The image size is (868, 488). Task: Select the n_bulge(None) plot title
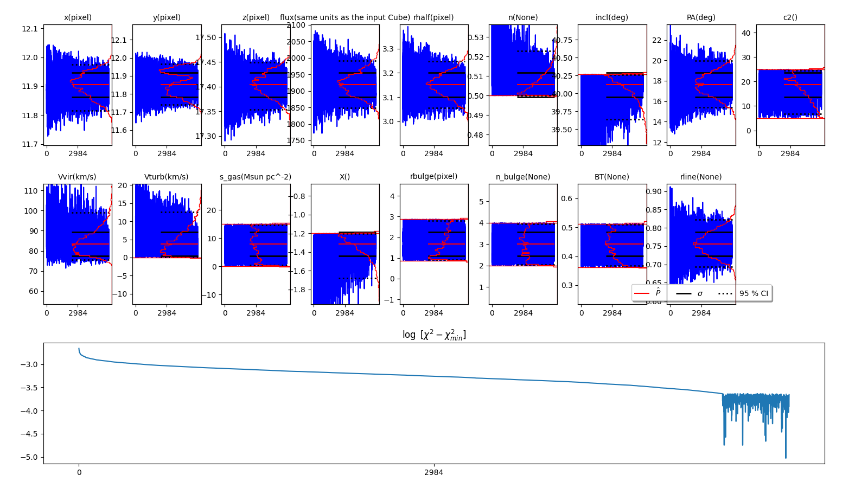[x=523, y=177]
